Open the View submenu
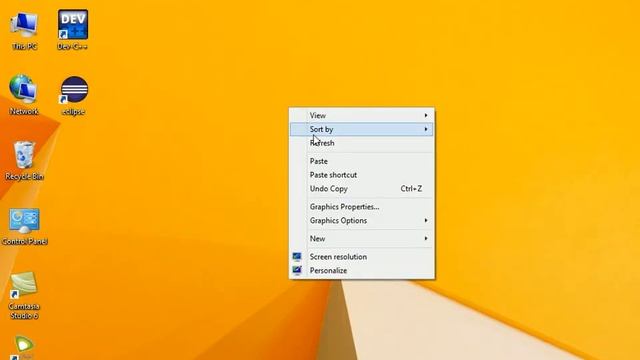Viewport: 640px width, 360px height. click(x=362, y=116)
